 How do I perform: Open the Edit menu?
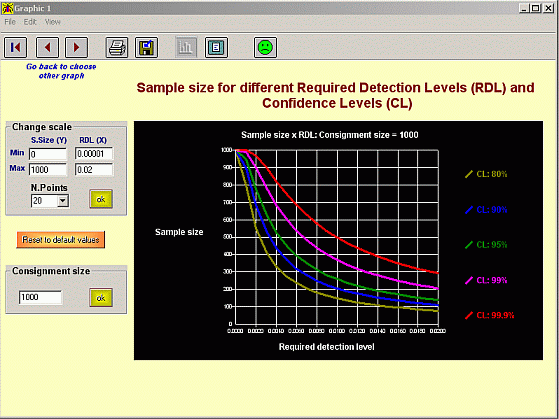[30, 22]
